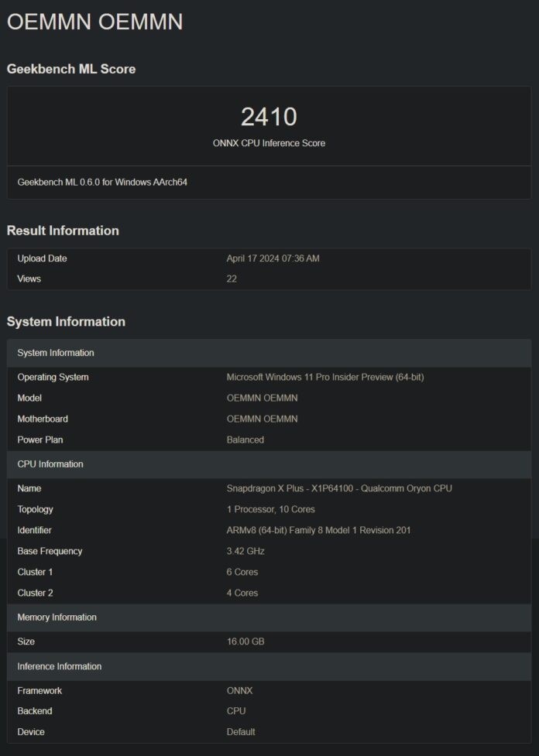Viewport: 539px width, 756px height.
Task: Click the Model value OEMMN OEMMN
Action: coord(262,398)
